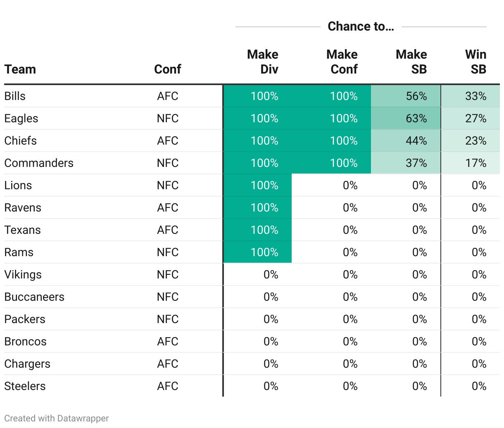Click the Bills 33% Win SB cell
The image size is (504, 428).
pyautogui.click(x=475, y=96)
